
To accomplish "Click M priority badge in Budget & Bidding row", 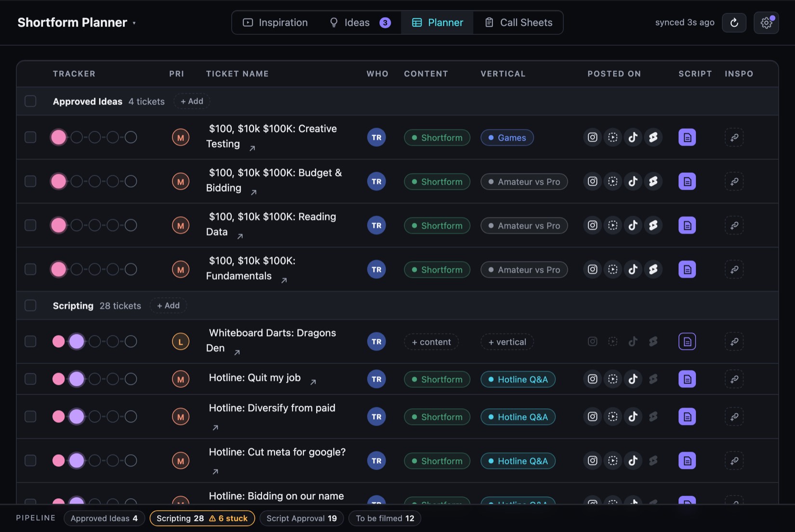I will [181, 182].
